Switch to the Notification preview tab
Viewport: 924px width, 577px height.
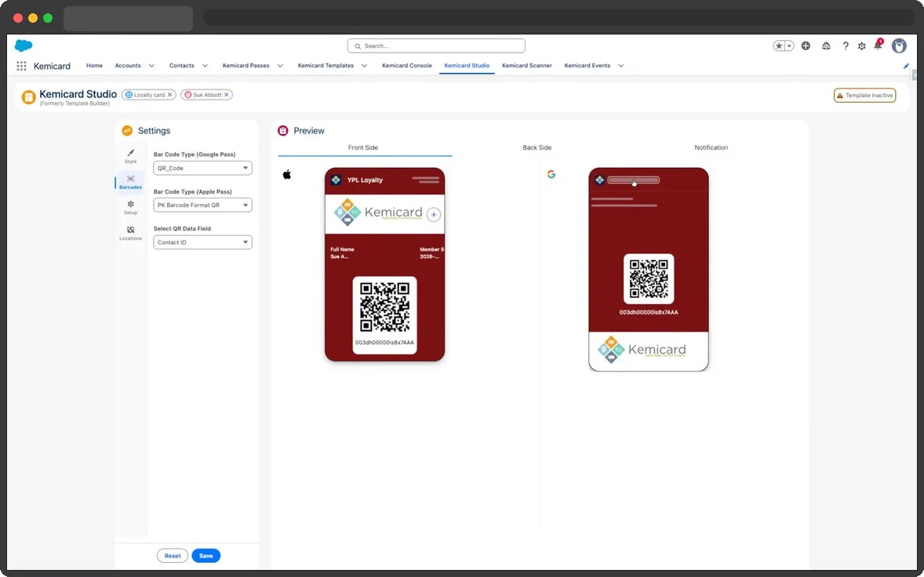711,148
